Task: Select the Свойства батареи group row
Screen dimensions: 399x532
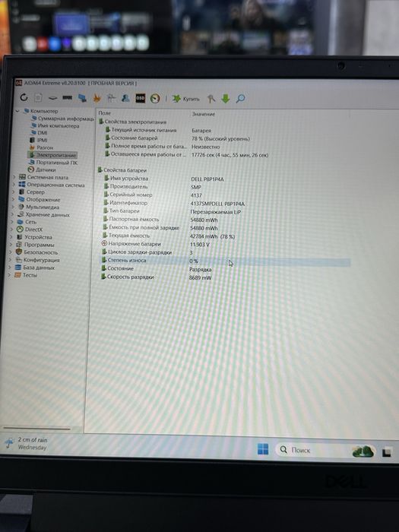Action: click(x=122, y=170)
